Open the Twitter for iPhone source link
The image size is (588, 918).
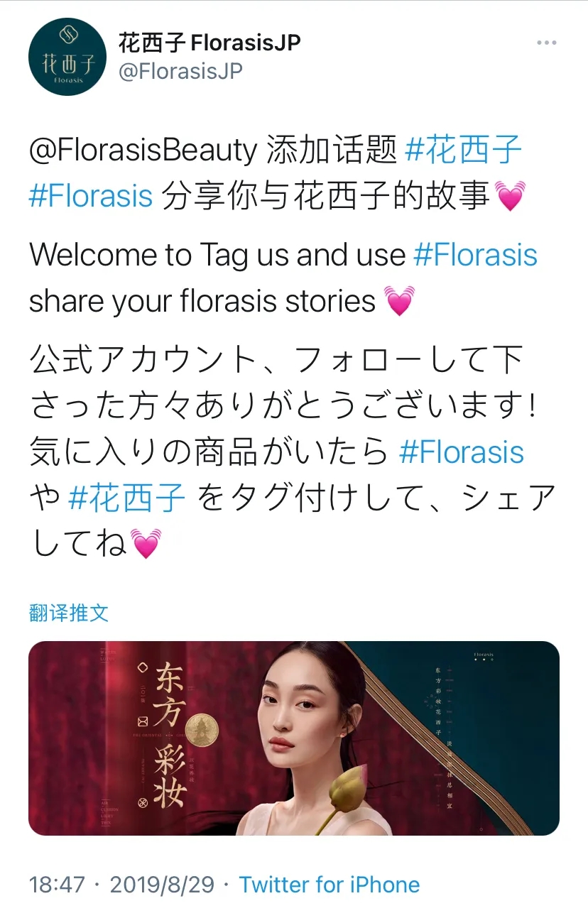330,885
